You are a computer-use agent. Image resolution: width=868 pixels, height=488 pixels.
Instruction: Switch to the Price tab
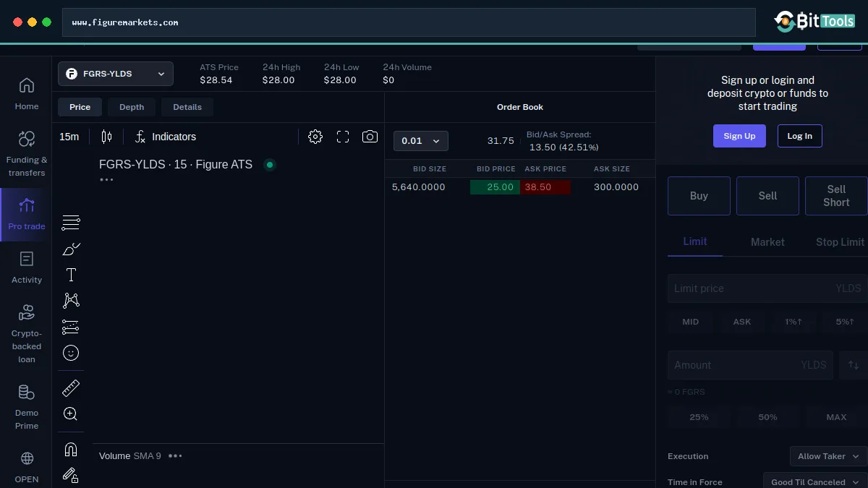pyautogui.click(x=80, y=107)
